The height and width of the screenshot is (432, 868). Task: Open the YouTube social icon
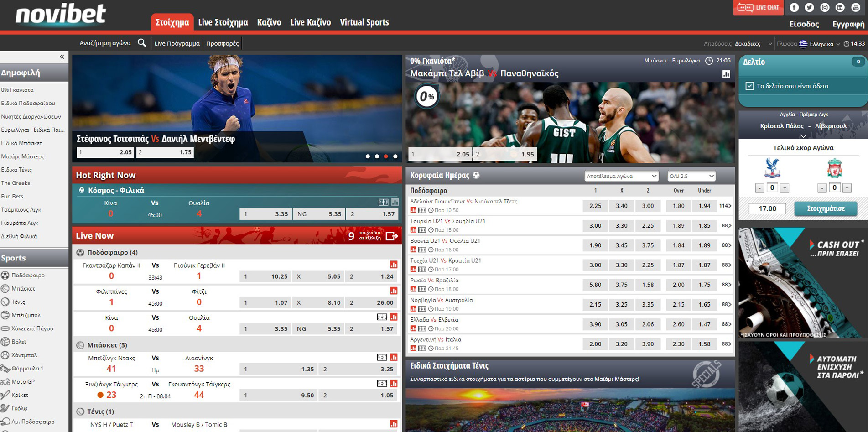coord(855,7)
